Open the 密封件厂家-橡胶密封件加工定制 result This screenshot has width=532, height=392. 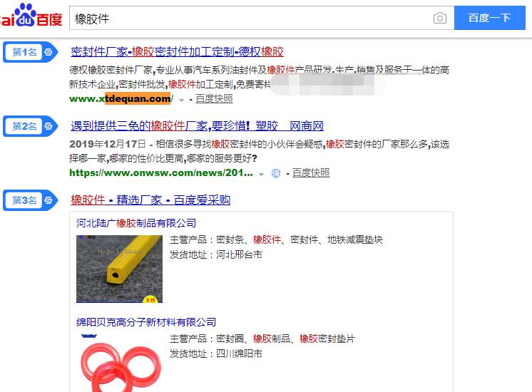pos(177,51)
